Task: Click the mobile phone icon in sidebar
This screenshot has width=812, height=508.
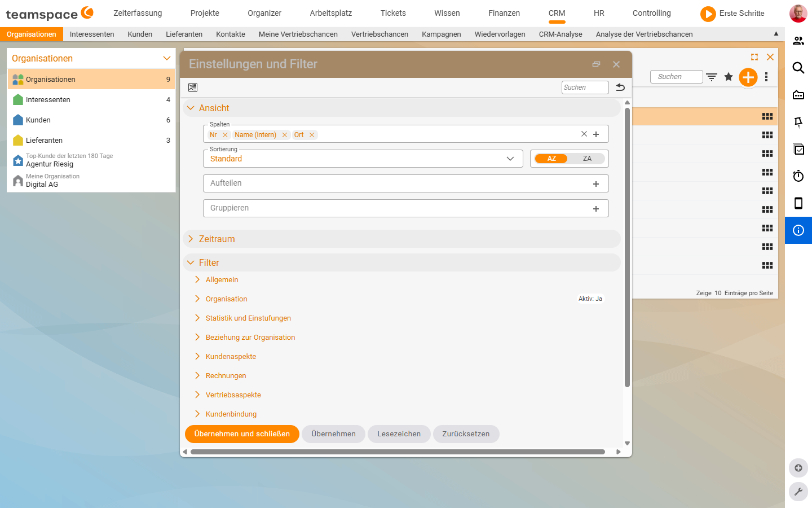Action: (798, 203)
